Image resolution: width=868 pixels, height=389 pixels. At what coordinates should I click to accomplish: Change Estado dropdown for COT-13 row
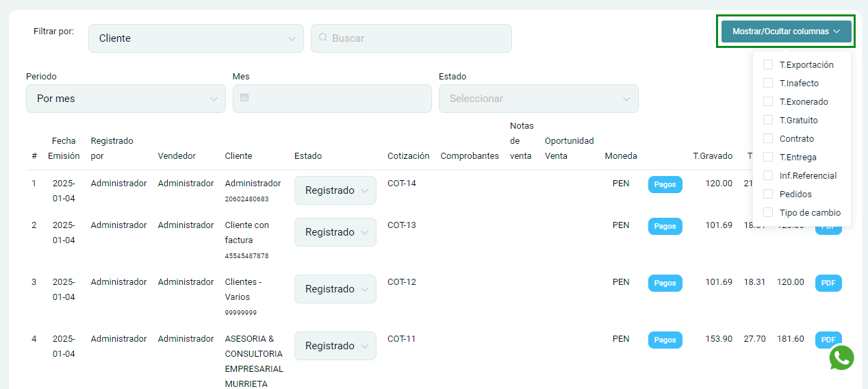click(x=335, y=232)
